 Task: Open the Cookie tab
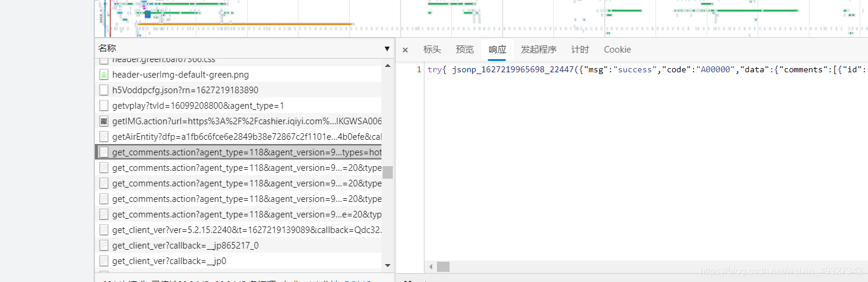[617, 50]
